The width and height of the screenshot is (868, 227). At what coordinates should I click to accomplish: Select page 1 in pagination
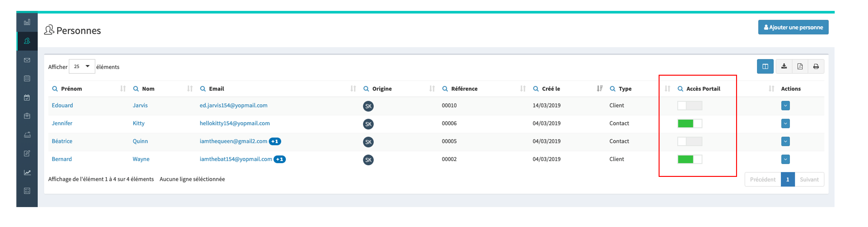(788, 179)
